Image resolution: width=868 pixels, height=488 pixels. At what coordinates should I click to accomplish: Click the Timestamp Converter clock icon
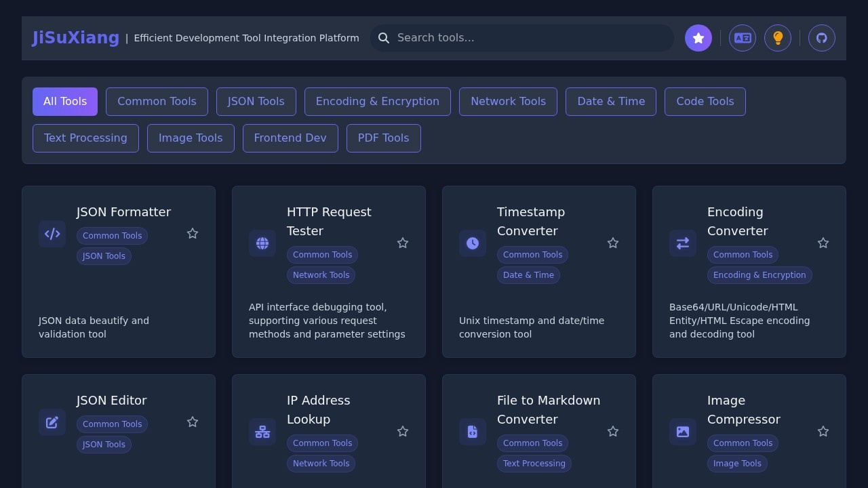(x=473, y=243)
